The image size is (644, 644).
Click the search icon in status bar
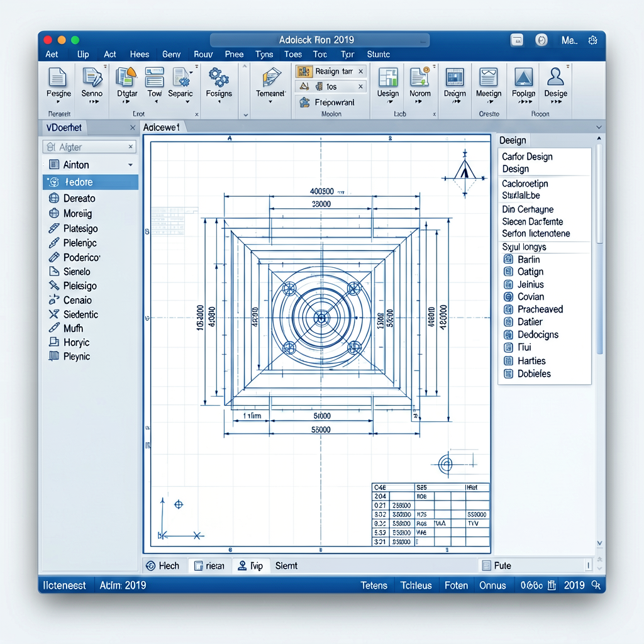click(x=596, y=585)
